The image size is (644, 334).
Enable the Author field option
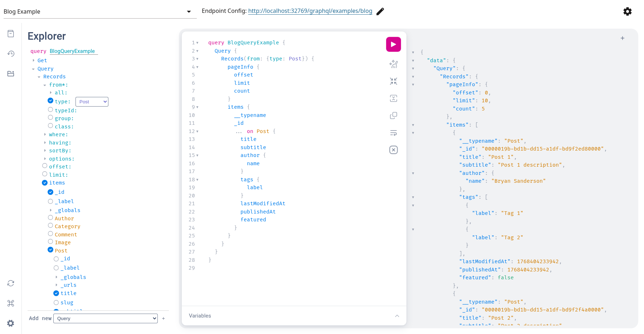(50, 217)
